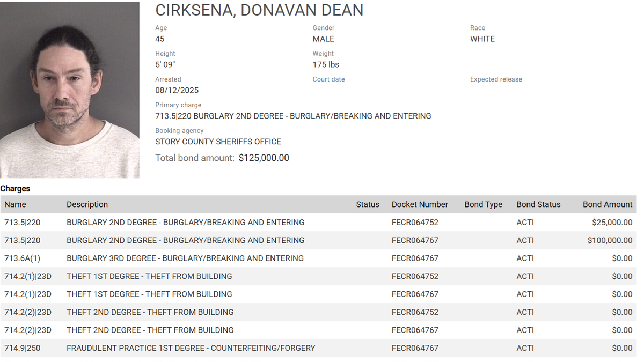Click the arrested date 08/12/2025
Image resolution: width=644 pixels, height=362 pixels.
[x=177, y=91]
